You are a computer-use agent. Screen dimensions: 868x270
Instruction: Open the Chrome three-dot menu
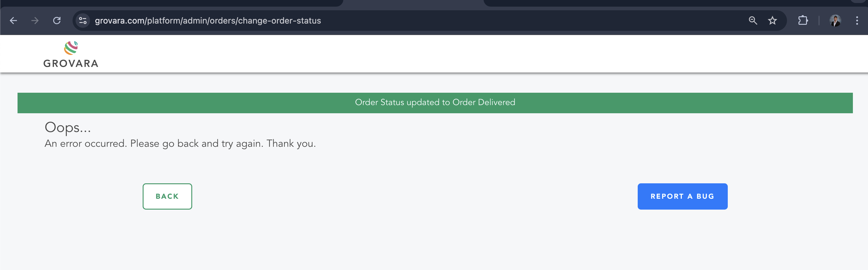[x=857, y=21]
